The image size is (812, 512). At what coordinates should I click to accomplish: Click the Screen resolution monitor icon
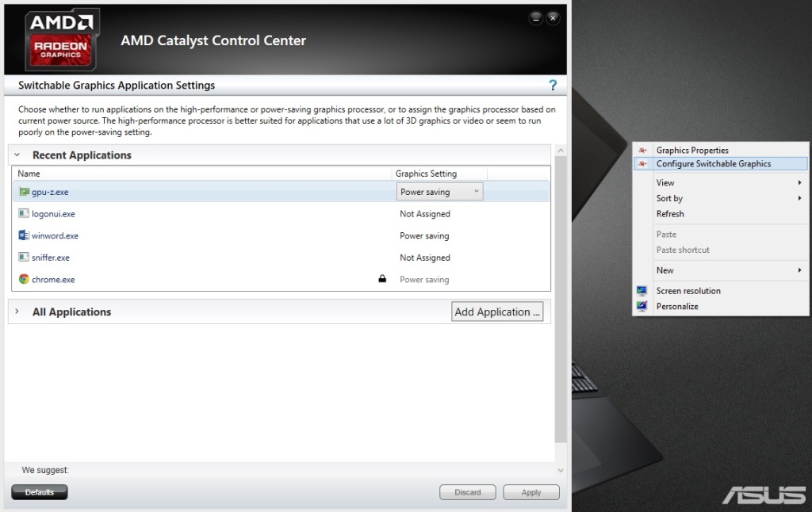click(642, 290)
